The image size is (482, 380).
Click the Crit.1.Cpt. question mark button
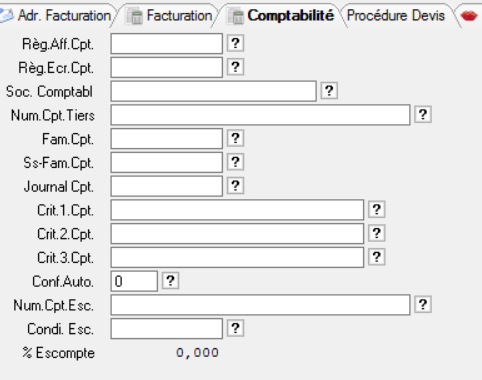pyautogui.click(x=377, y=209)
